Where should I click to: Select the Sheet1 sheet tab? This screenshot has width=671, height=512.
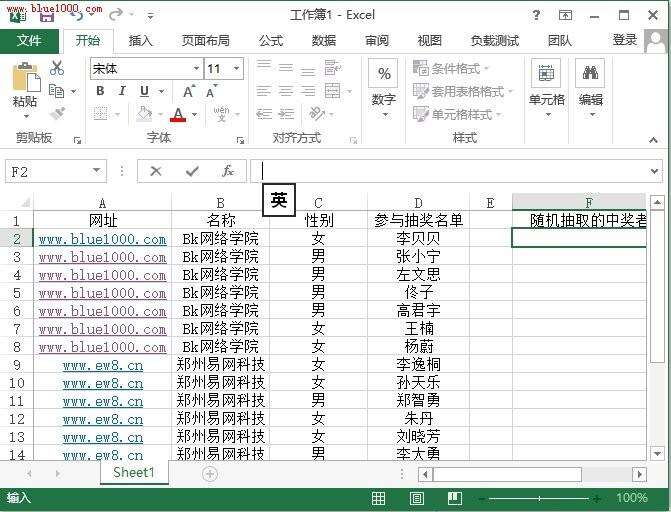coord(134,472)
